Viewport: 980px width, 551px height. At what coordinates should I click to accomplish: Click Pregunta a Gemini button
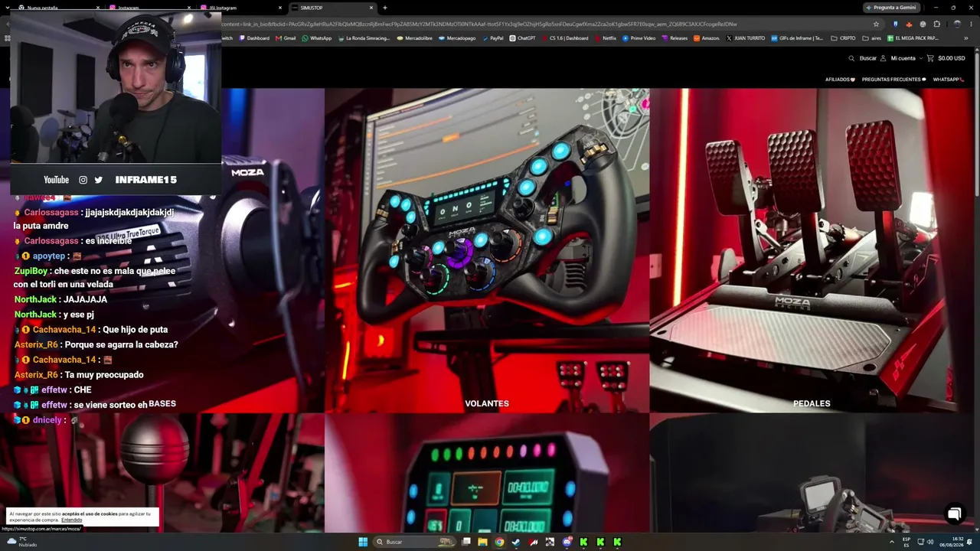[892, 8]
